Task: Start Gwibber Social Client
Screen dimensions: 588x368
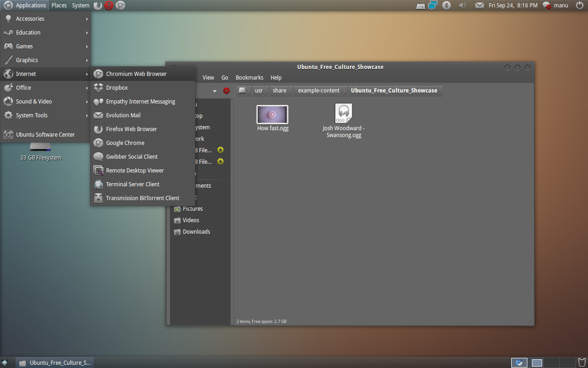Action: (142, 156)
